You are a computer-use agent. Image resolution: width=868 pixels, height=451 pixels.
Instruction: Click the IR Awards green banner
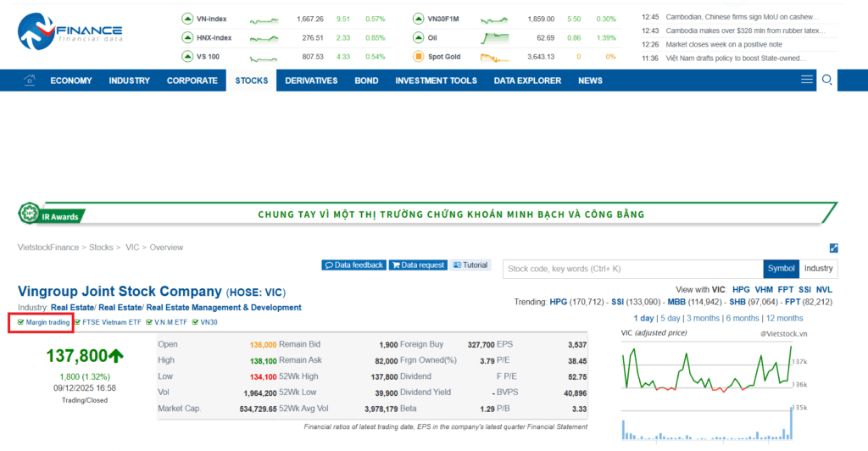coord(428,214)
